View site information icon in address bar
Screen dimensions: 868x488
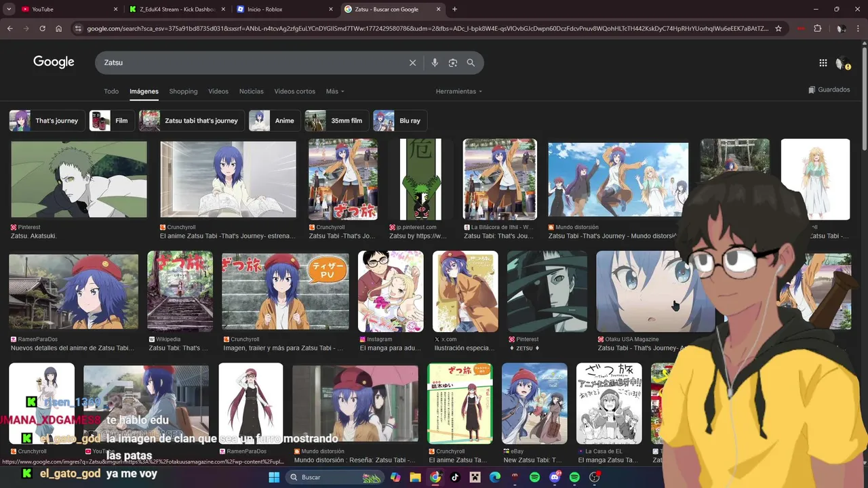click(78, 28)
